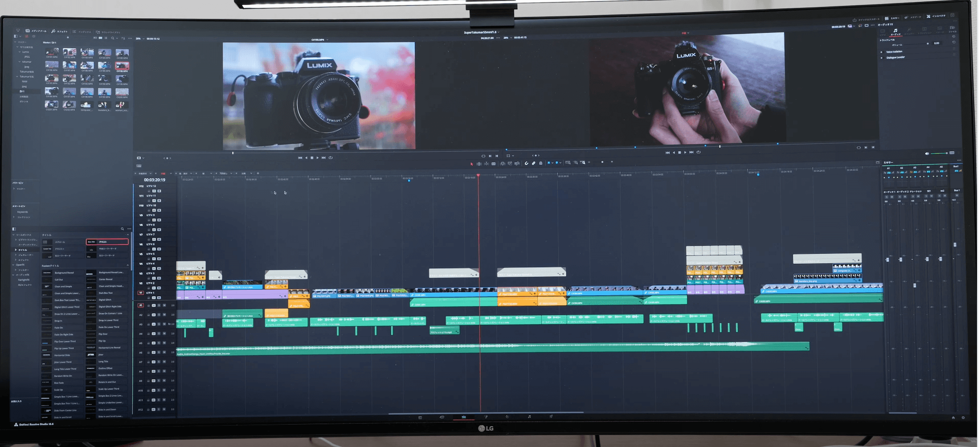Adjust the monitor volume slider under the viewer

coord(939,153)
